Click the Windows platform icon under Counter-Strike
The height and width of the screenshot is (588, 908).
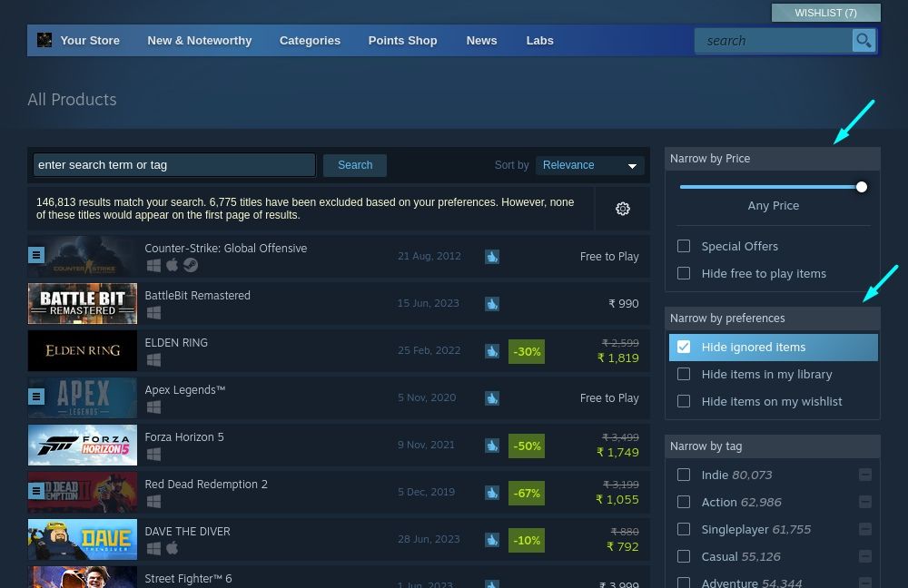pyautogui.click(x=153, y=265)
